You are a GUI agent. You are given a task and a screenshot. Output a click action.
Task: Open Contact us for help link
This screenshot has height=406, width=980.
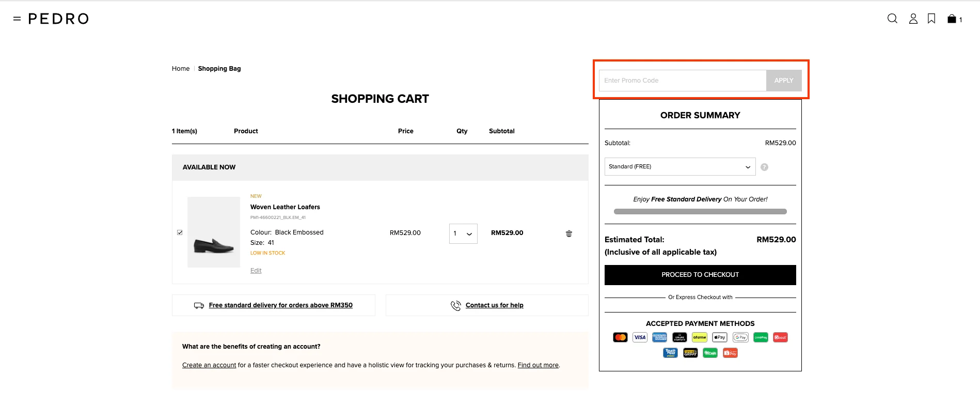pos(495,305)
